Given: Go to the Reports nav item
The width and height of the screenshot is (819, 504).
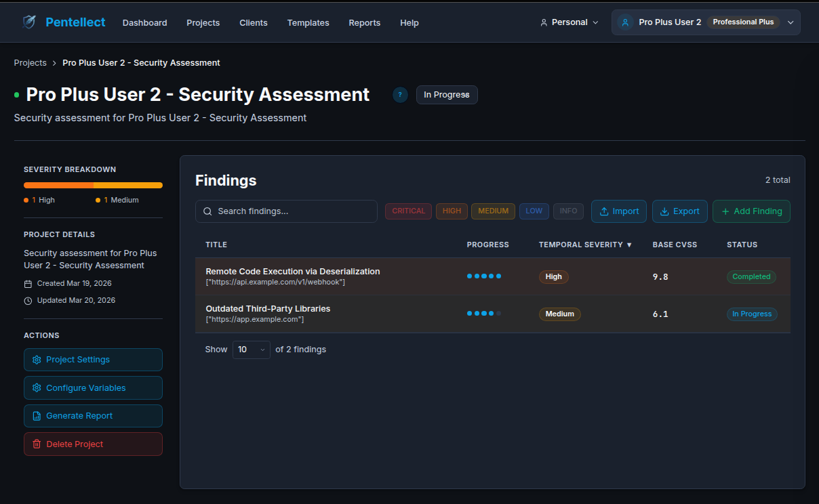Looking at the screenshot, I should coord(364,23).
